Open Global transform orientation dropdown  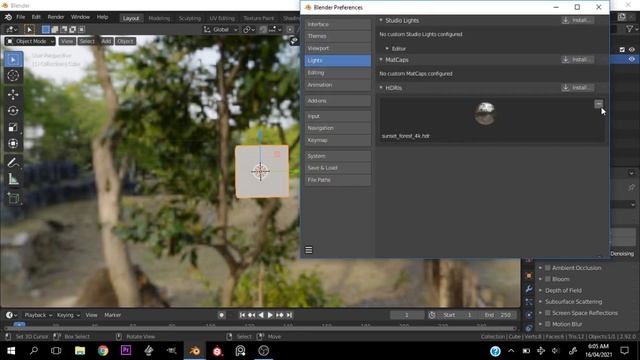click(221, 29)
